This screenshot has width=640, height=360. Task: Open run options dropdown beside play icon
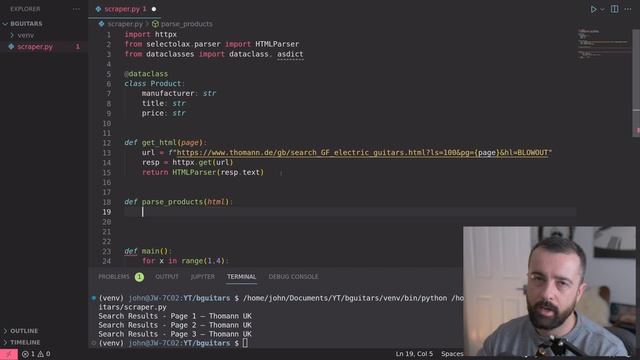602,9
